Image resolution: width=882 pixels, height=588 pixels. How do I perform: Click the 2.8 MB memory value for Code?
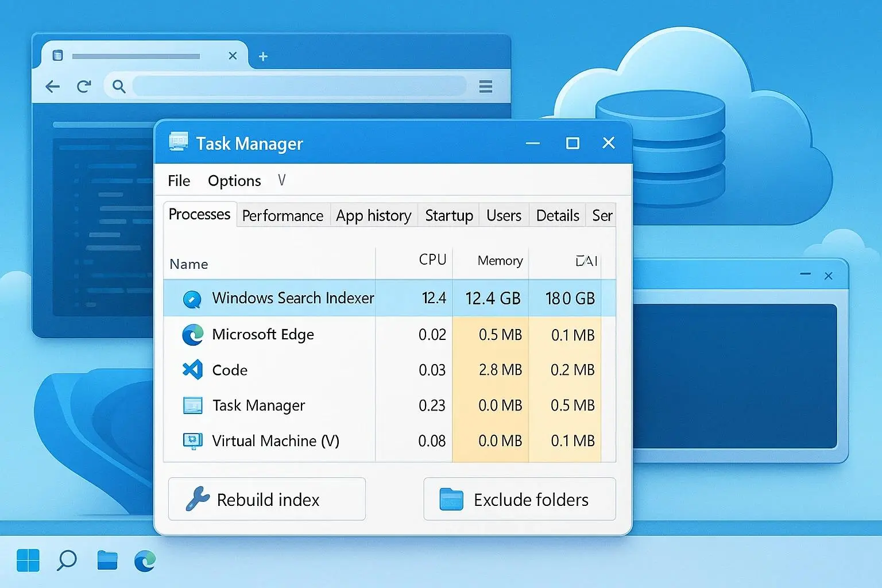click(500, 370)
